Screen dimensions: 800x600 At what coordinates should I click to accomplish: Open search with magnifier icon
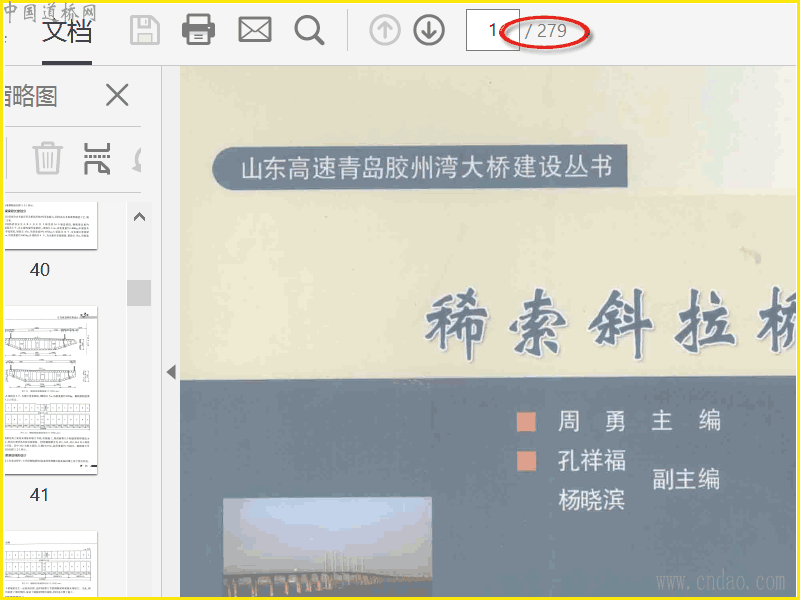[309, 30]
